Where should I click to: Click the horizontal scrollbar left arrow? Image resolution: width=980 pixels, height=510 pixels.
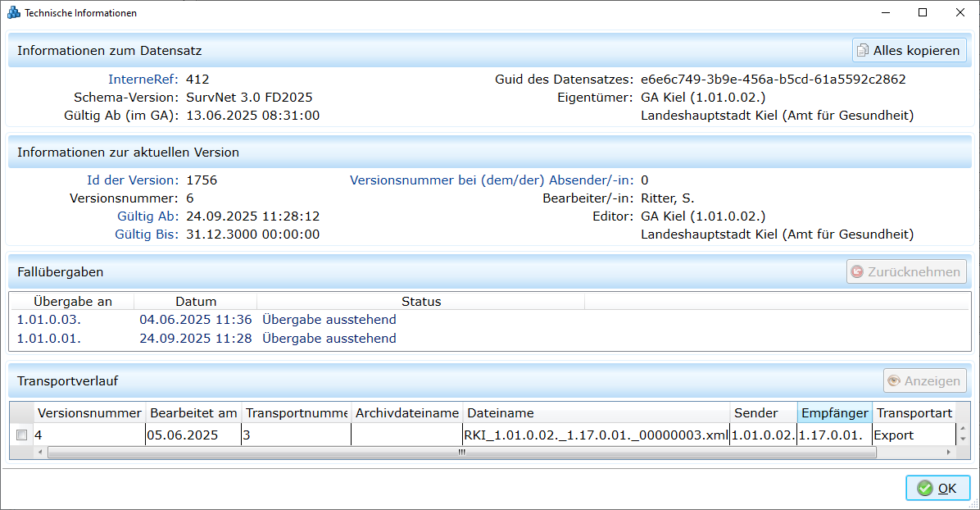tap(41, 452)
